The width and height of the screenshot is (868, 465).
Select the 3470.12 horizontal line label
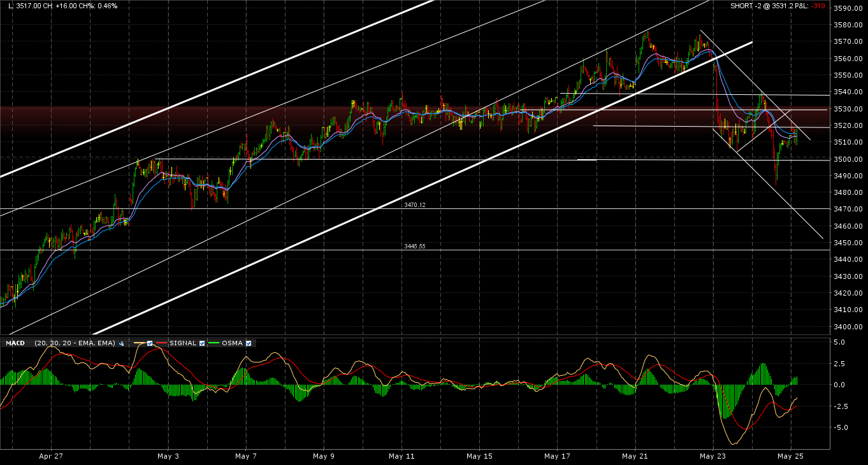(x=414, y=205)
